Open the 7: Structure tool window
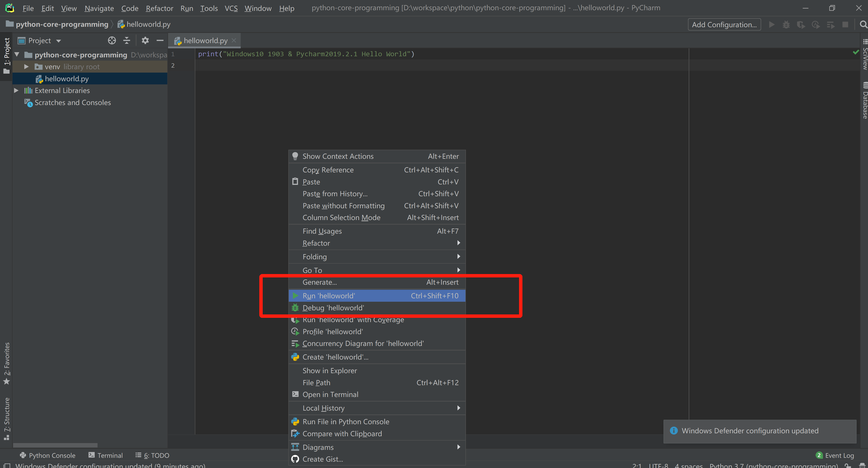Screen dimensions: 868x468 click(6, 419)
